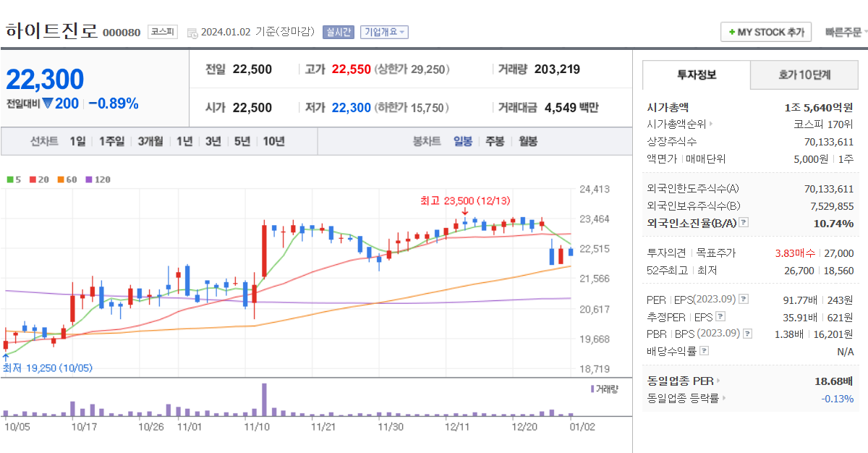Click the 코스피 170위 ranking value
868x453 pixels.
[x=823, y=124]
